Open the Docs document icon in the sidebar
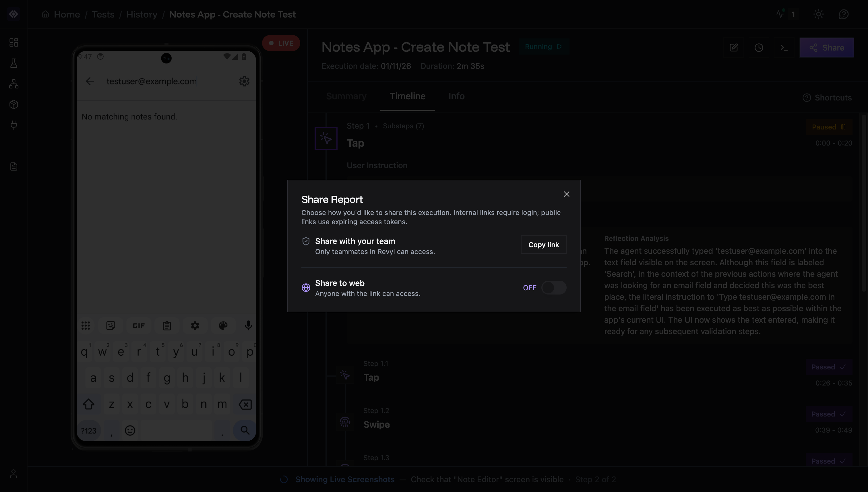Image resolution: width=868 pixels, height=492 pixels. click(x=13, y=166)
